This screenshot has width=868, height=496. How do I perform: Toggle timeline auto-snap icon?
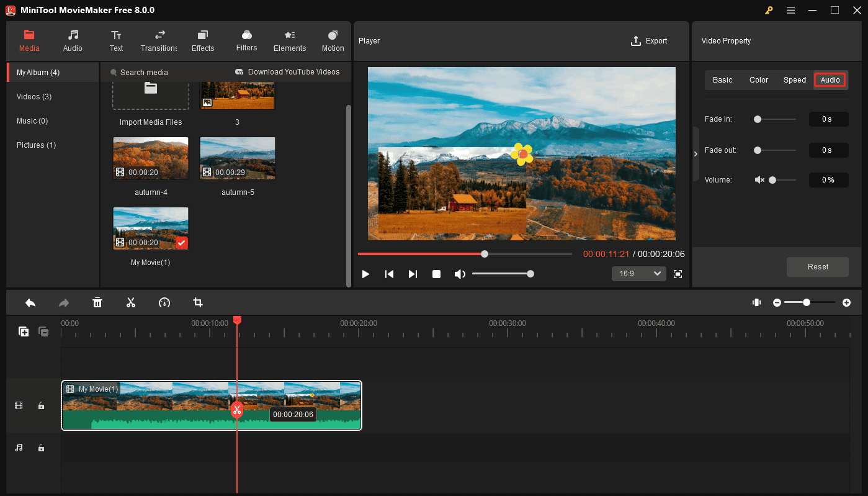pyautogui.click(x=756, y=302)
